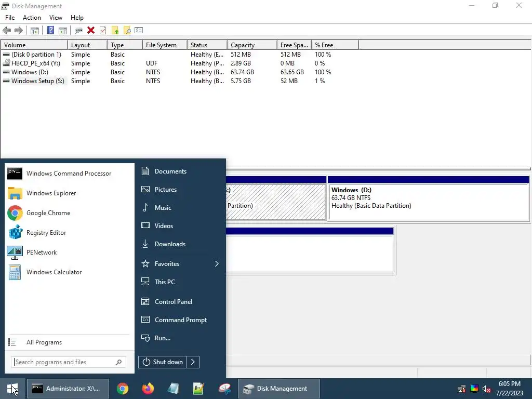Click the network tray icon with red X
This screenshot has width=532, height=399.
[x=462, y=389]
